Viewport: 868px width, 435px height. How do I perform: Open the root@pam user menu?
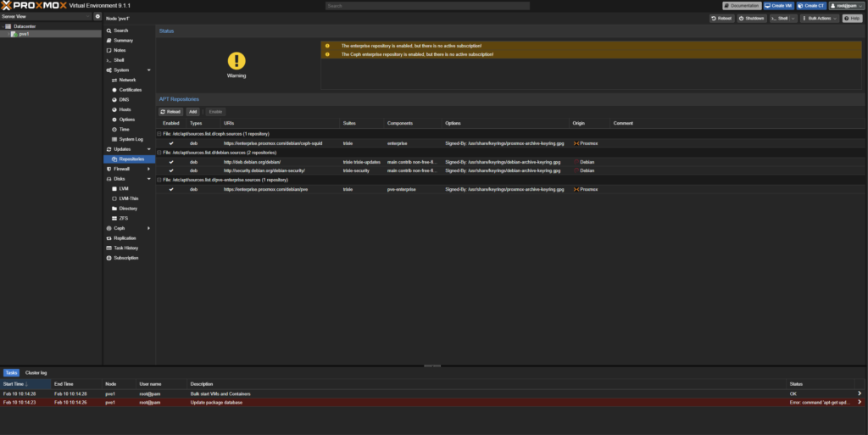coord(847,6)
